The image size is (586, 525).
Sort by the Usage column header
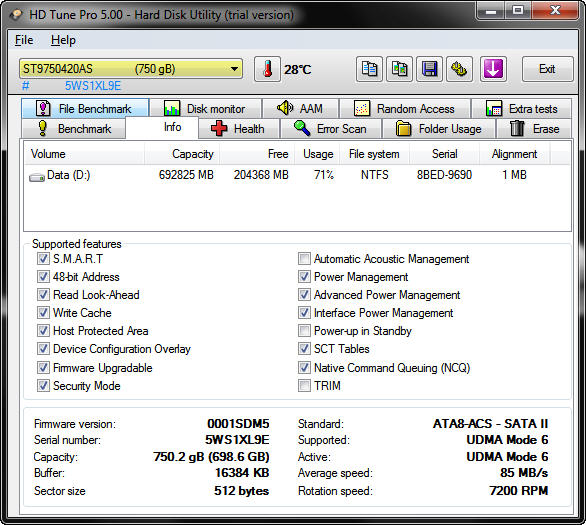pyautogui.click(x=317, y=154)
